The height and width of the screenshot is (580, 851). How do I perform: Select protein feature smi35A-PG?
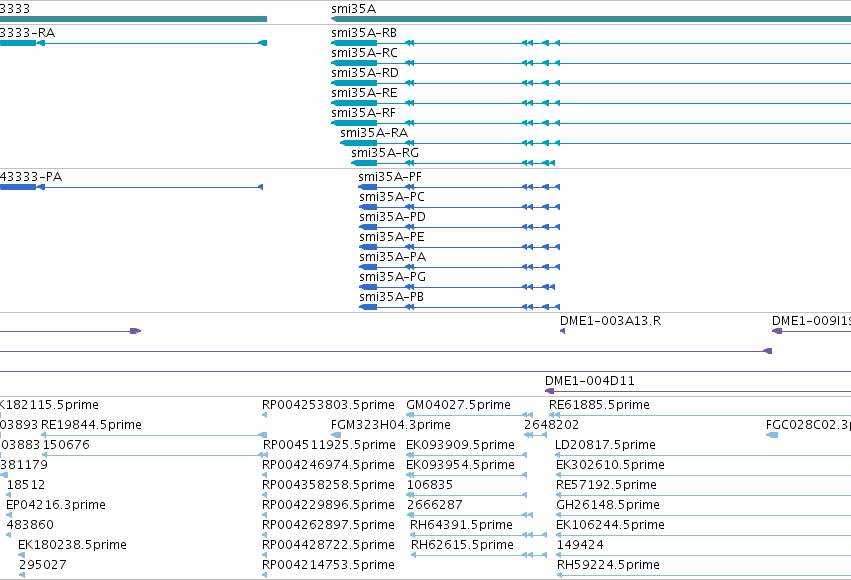point(392,277)
